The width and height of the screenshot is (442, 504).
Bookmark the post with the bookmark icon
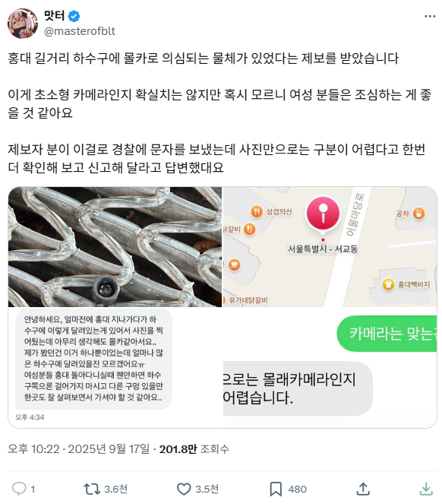point(276,490)
